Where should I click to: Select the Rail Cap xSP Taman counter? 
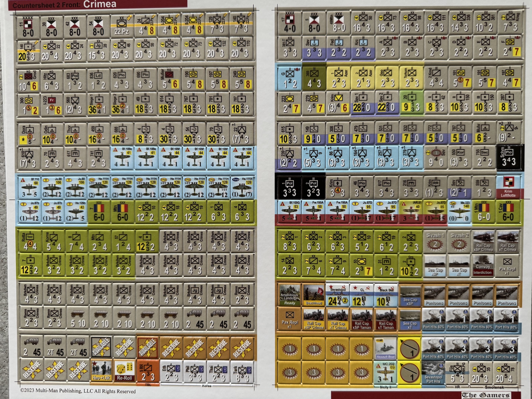click(362, 319)
